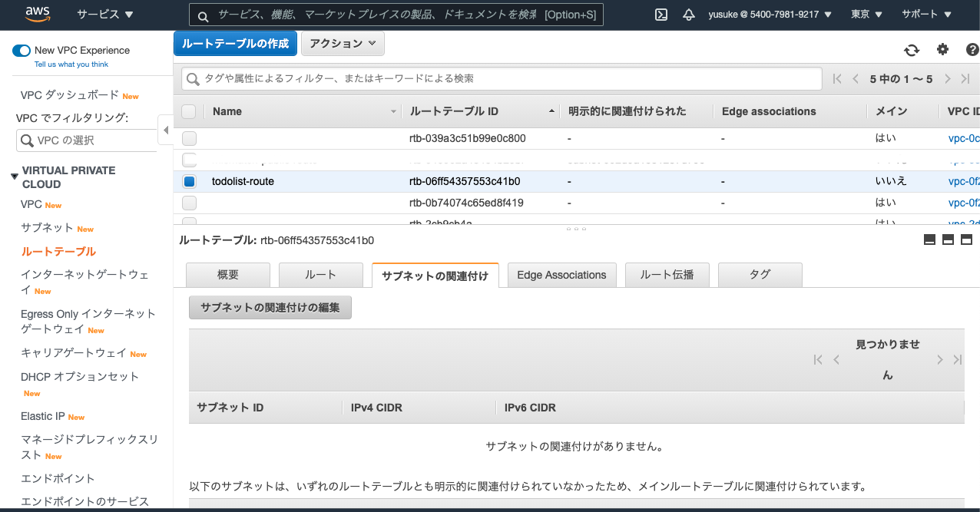
Task: Open the アクション dropdown menu
Action: click(x=343, y=43)
